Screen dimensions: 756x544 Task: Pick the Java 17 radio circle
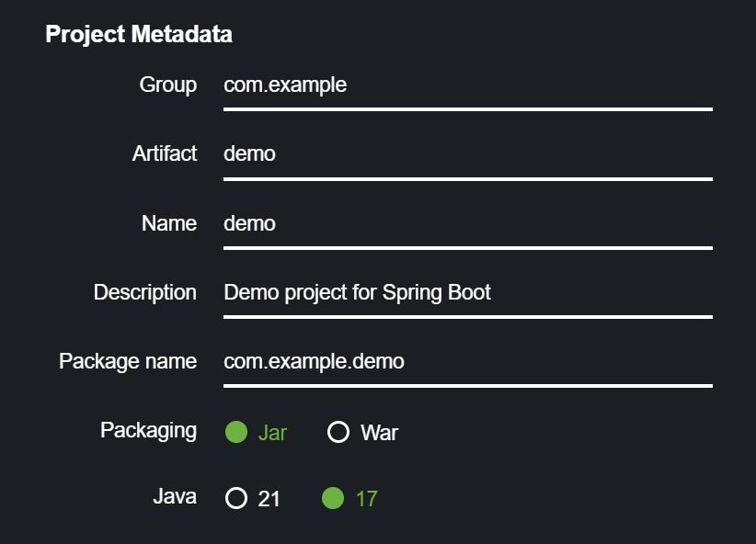pyautogui.click(x=333, y=499)
